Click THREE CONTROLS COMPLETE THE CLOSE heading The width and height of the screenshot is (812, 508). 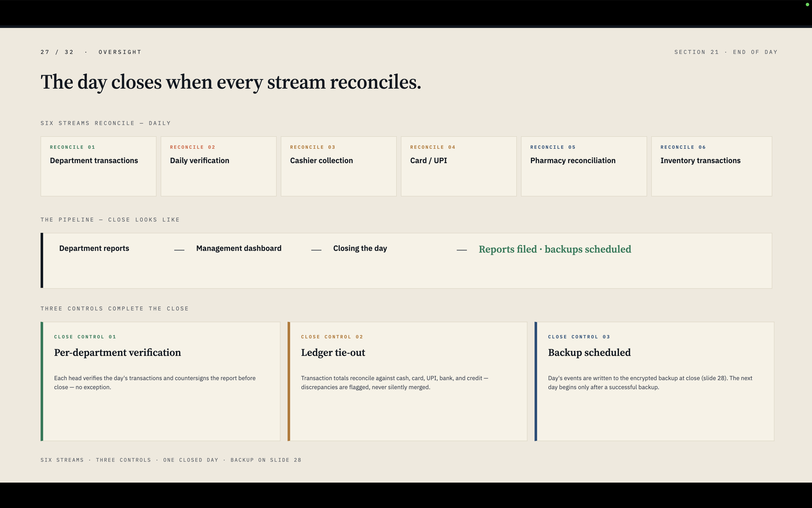click(x=115, y=309)
